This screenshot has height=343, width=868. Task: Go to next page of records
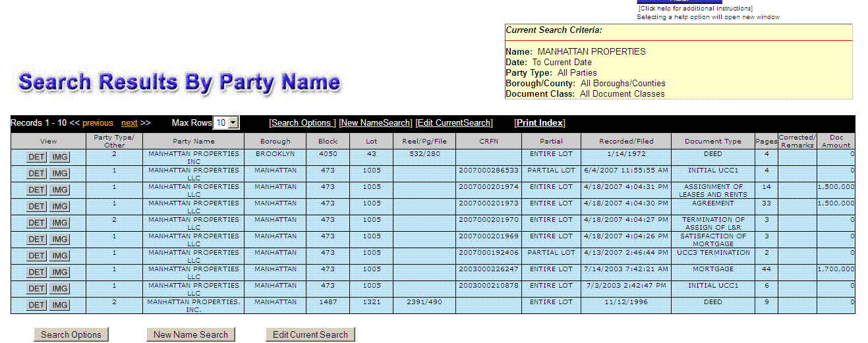pyautogui.click(x=129, y=123)
